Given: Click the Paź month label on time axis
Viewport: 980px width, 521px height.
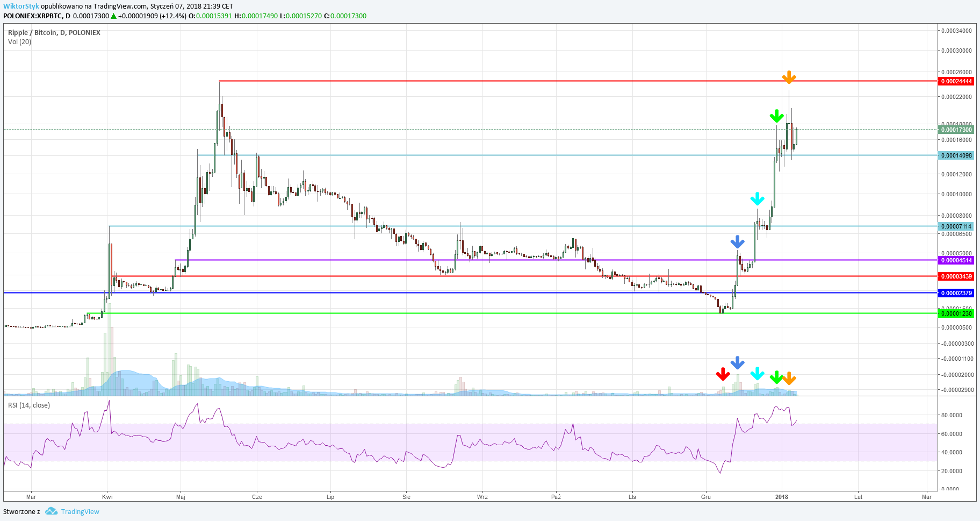Looking at the screenshot, I should pos(556,497).
